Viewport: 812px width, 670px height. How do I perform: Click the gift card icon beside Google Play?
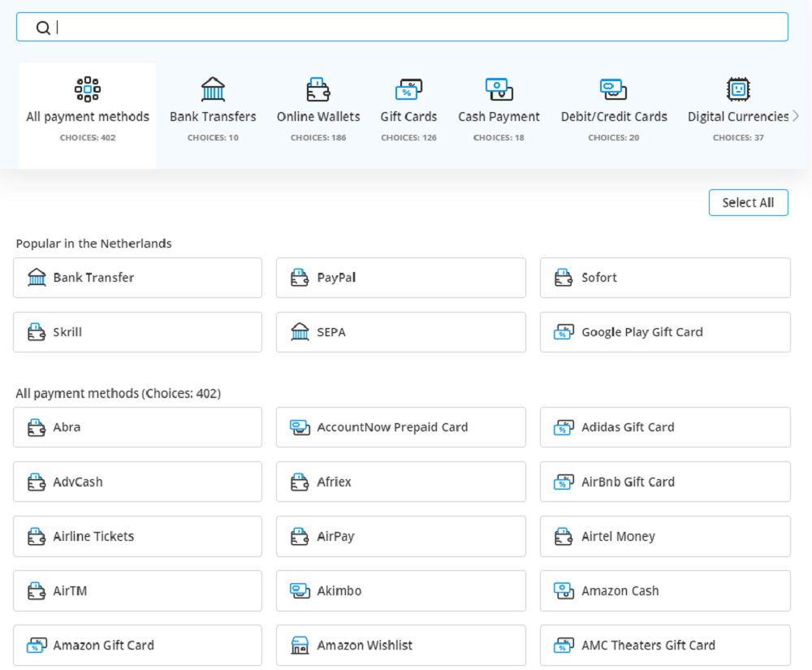pyautogui.click(x=564, y=332)
